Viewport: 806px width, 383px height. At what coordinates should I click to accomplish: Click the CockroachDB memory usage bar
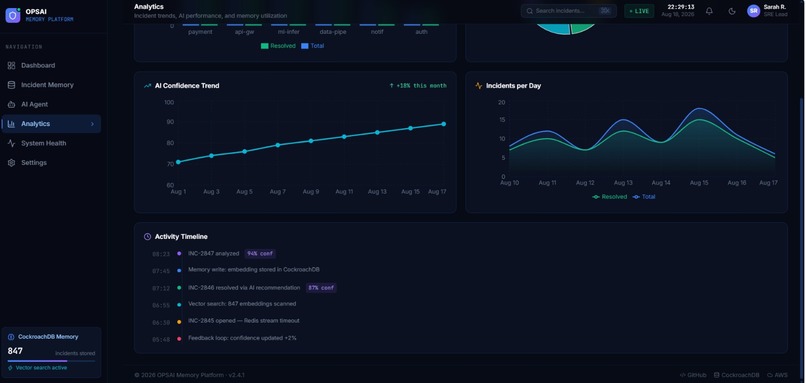click(51, 361)
